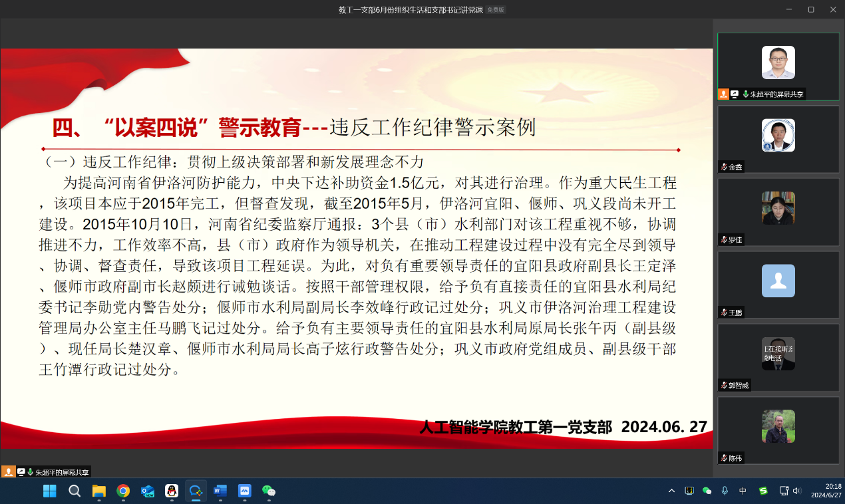
Task: Toggle the Chinese input mode indicator
Action: (743, 491)
